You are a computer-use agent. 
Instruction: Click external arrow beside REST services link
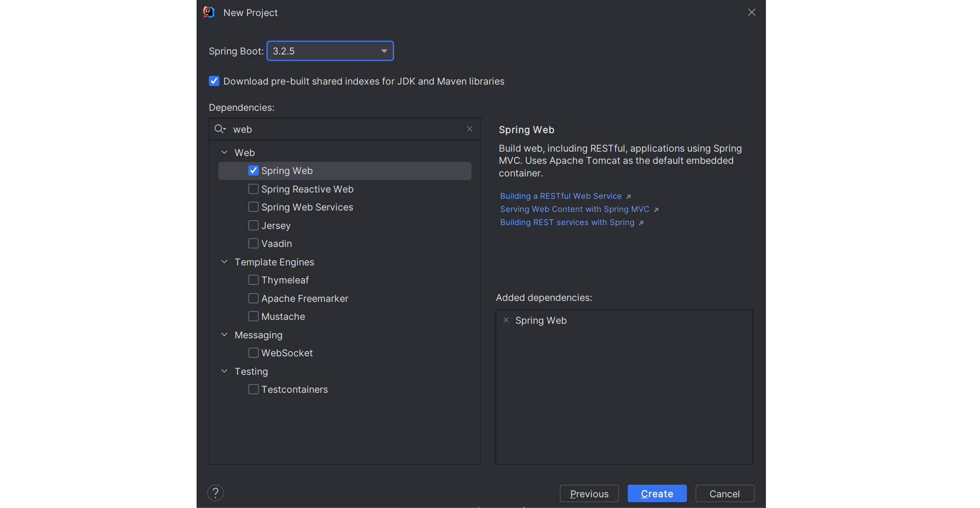coord(641,223)
